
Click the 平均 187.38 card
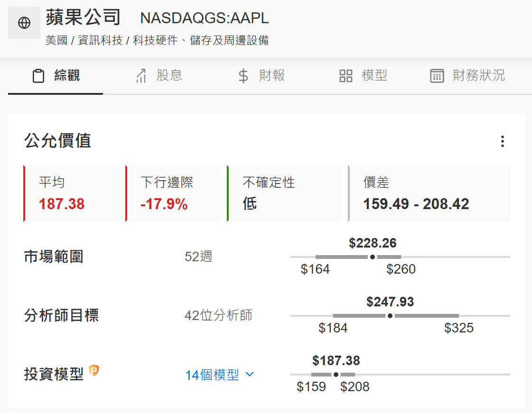pyautogui.click(x=72, y=193)
